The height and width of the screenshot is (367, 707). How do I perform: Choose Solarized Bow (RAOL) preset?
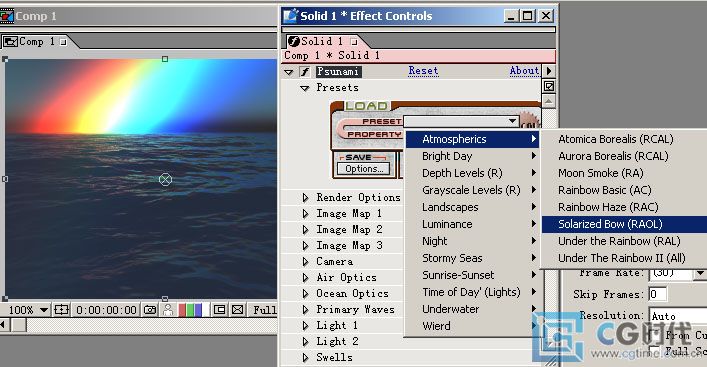[x=624, y=224]
